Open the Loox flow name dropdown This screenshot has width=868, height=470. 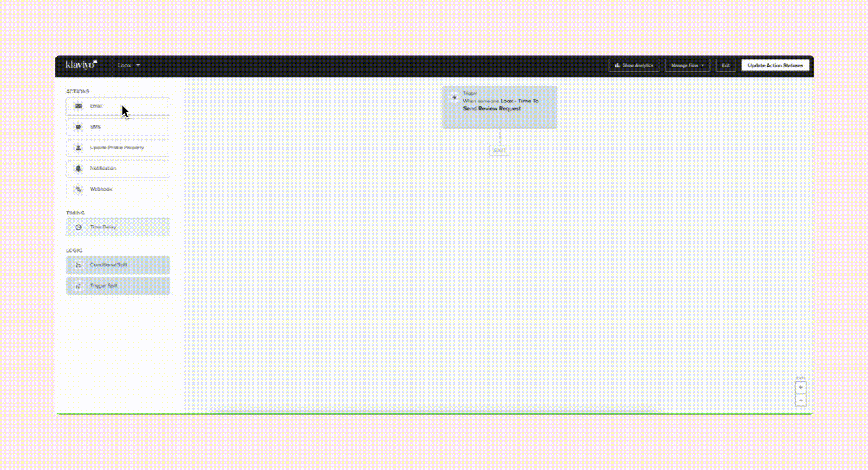pyautogui.click(x=129, y=65)
